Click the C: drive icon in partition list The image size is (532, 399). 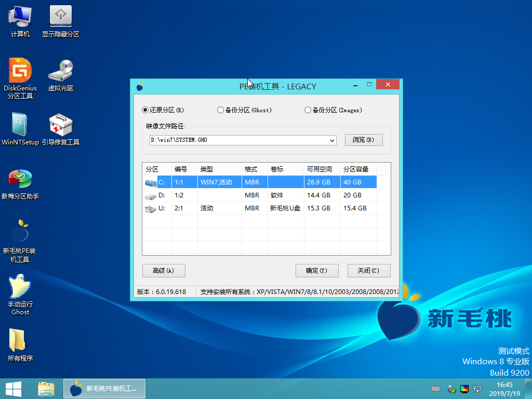pos(151,182)
